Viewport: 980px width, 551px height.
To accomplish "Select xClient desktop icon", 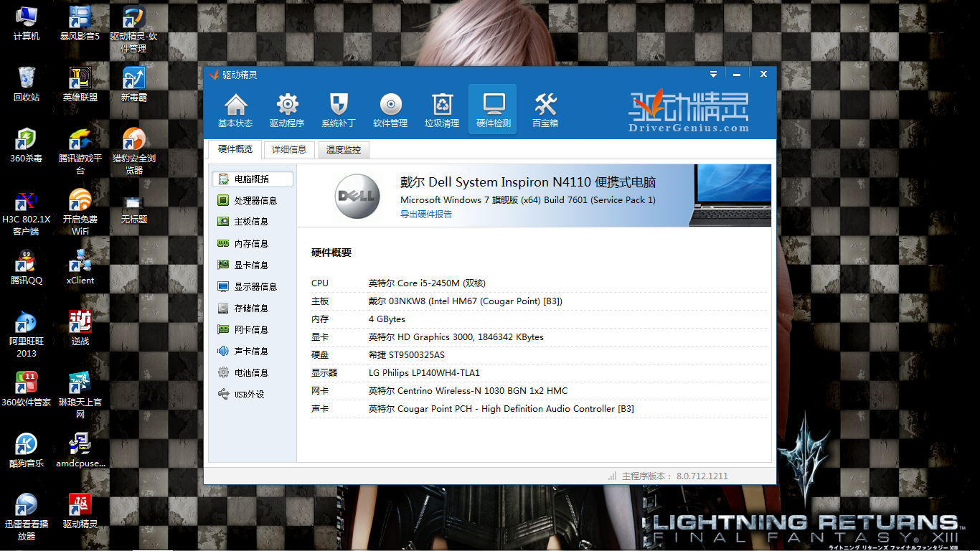I will (x=80, y=267).
